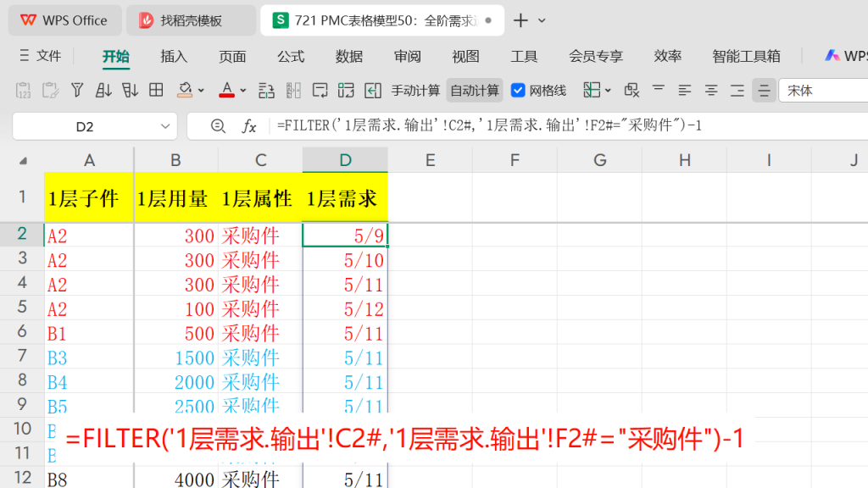The width and height of the screenshot is (868, 488).
Task: Switch to the 插入 ribbon tab
Action: pos(174,56)
